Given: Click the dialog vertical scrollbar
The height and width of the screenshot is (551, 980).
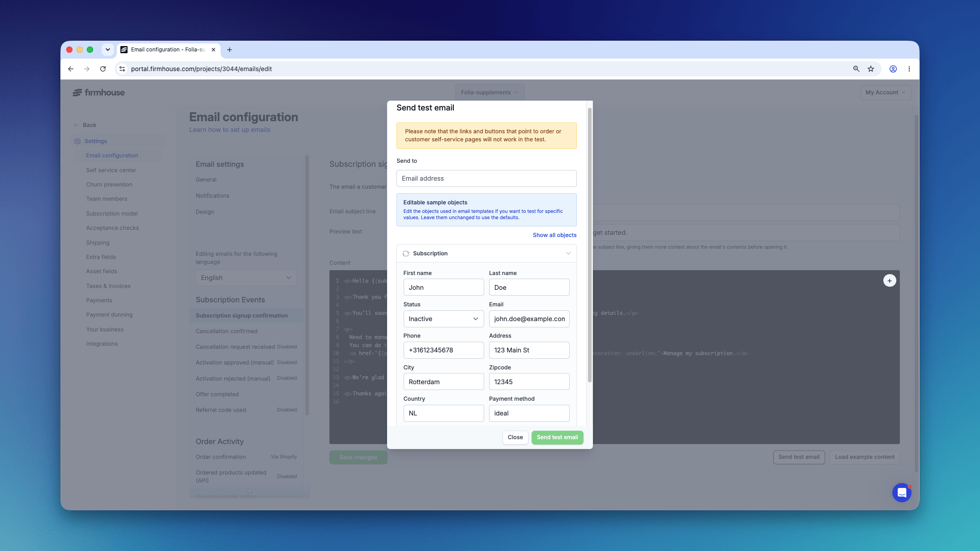Looking at the screenshot, I should coord(590,245).
